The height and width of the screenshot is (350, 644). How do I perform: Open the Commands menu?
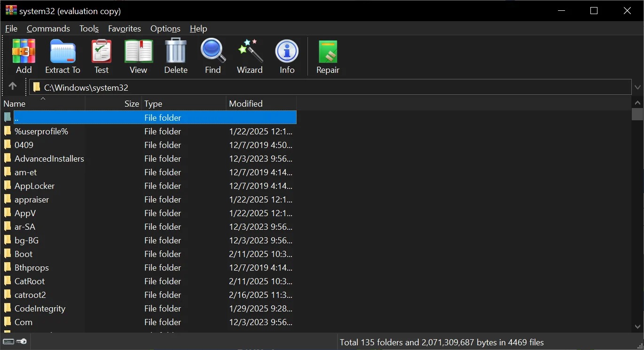(48, 29)
